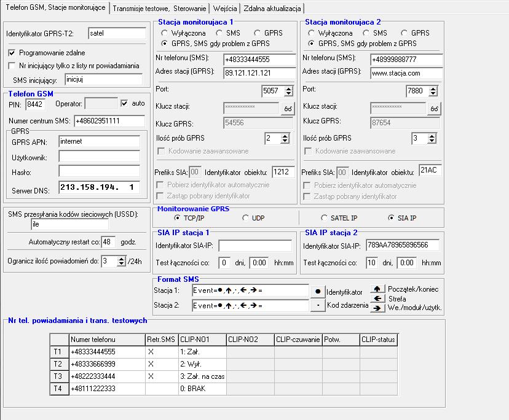This screenshot has height=420, width=509.
Task: Open the Wejścia tab
Action: click(225, 9)
